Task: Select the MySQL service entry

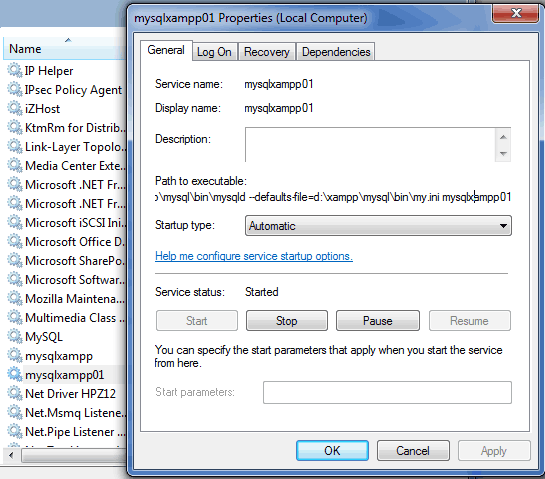Action: tap(44, 337)
